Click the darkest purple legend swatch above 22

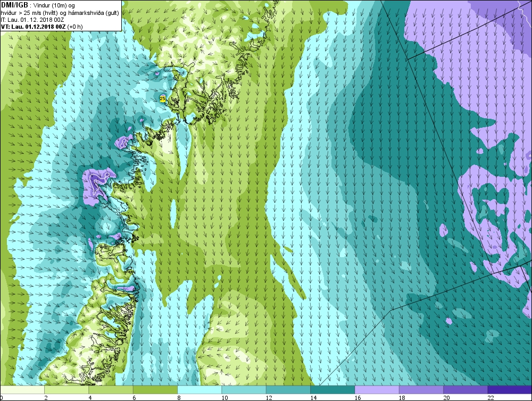click(x=509, y=389)
